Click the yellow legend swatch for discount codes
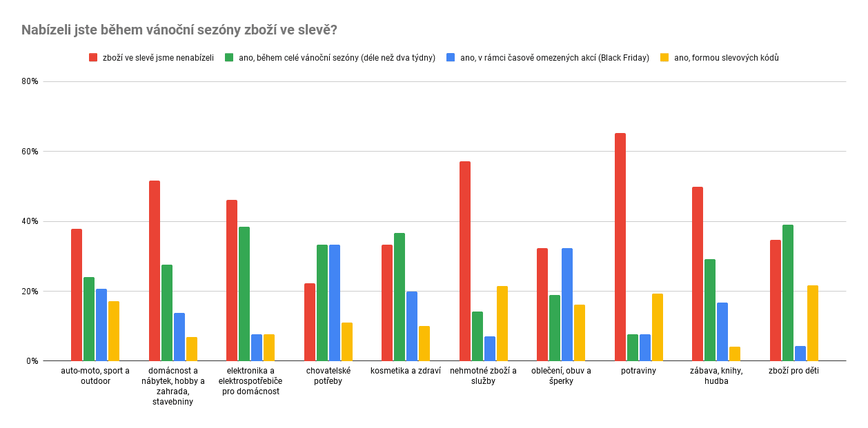The width and height of the screenshot is (868, 428). click(x=665, y=58)
